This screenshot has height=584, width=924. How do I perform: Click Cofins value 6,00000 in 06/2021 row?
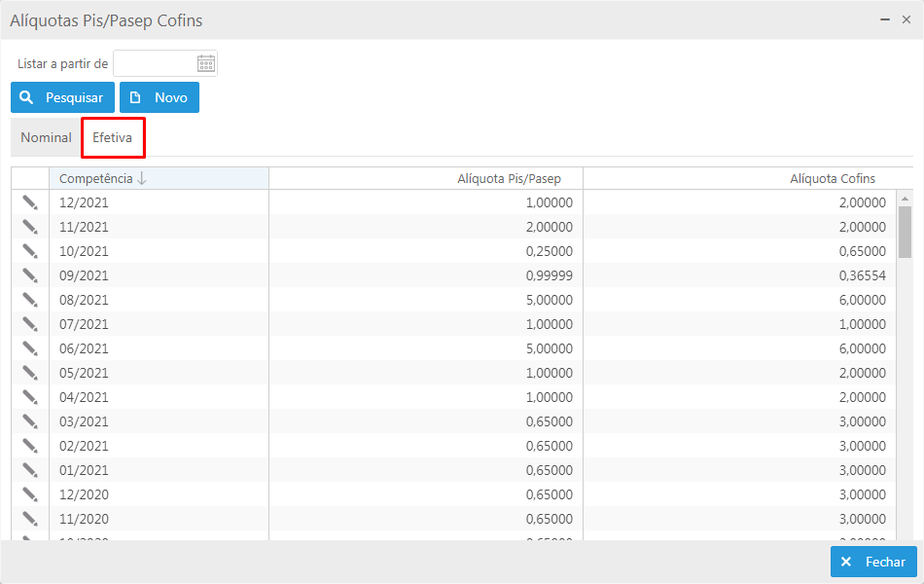click(862, 348)
